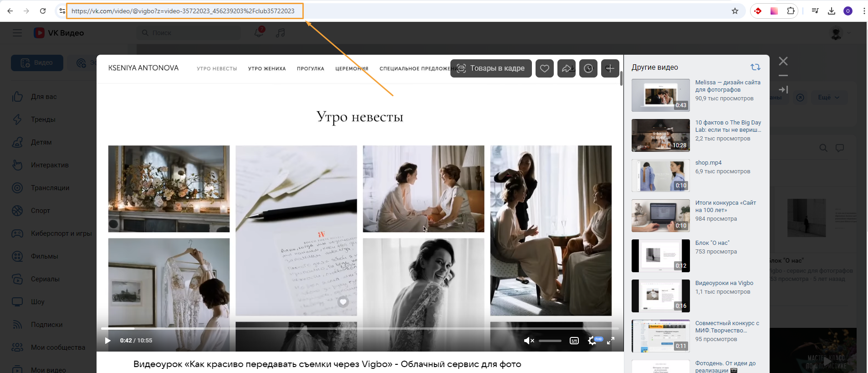Viewport: 868px width, 373px height.
Task: Like the video with the heart button
Action: tap(545, 68)
